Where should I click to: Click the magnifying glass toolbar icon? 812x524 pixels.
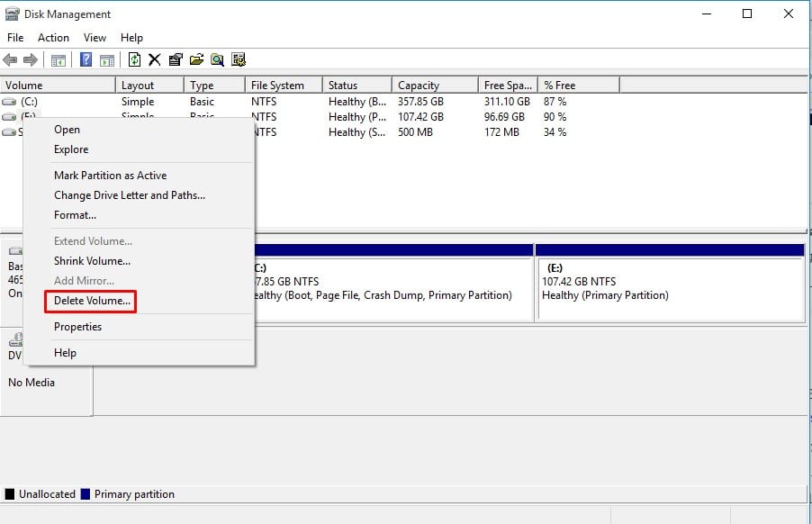(217, 60)
